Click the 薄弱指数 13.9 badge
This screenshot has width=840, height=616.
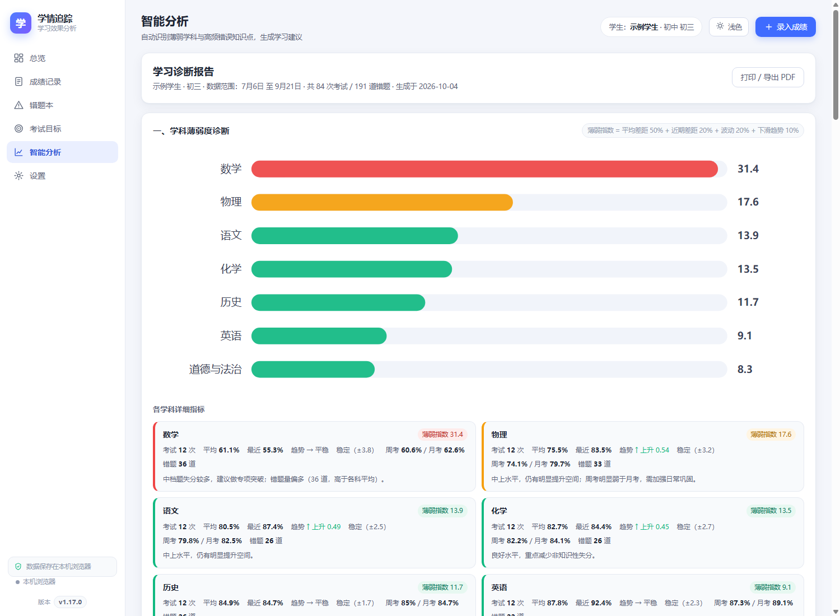tap(442, 511)
